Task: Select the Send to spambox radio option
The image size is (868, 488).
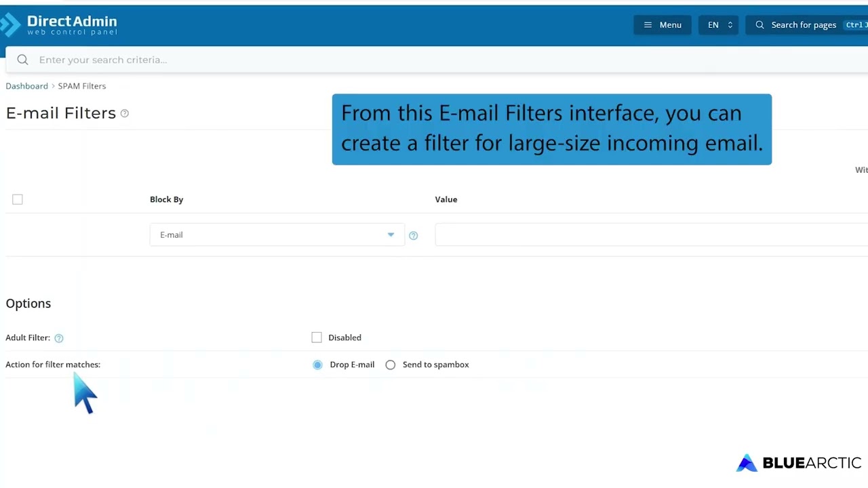Action: tap(391, 365)
